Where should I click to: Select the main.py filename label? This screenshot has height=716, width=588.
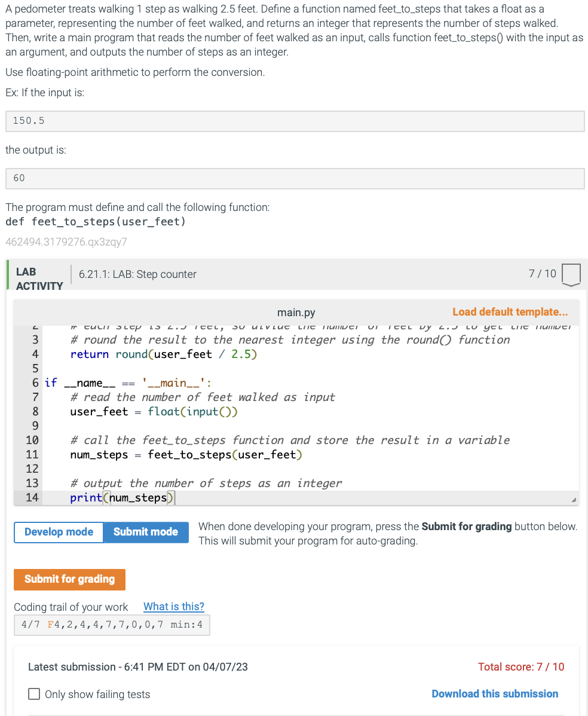point(296,312)
